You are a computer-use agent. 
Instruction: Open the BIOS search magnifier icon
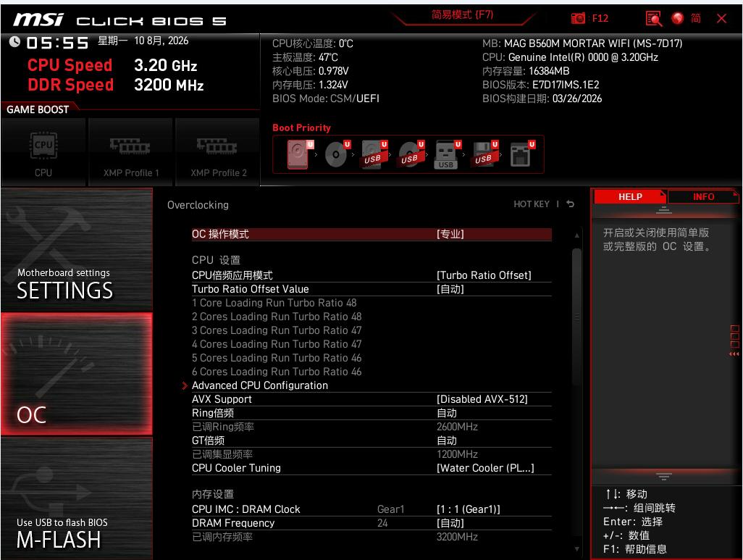653,19
